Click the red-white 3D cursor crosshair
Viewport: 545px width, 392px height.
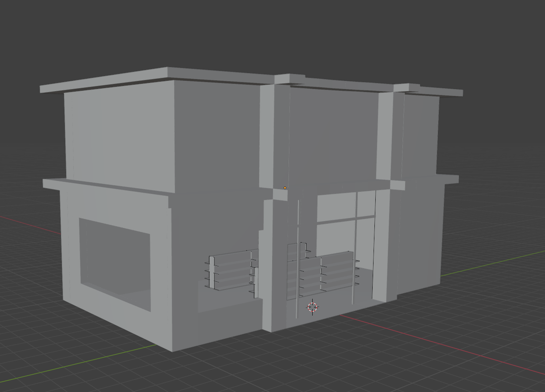(x=313, y=307)
